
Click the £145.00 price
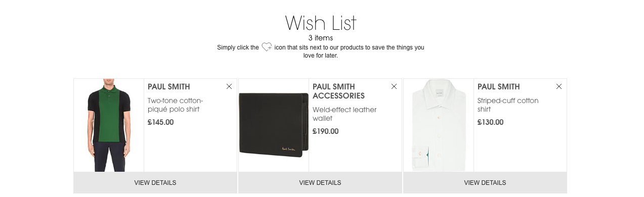click(x=160, y=122)
